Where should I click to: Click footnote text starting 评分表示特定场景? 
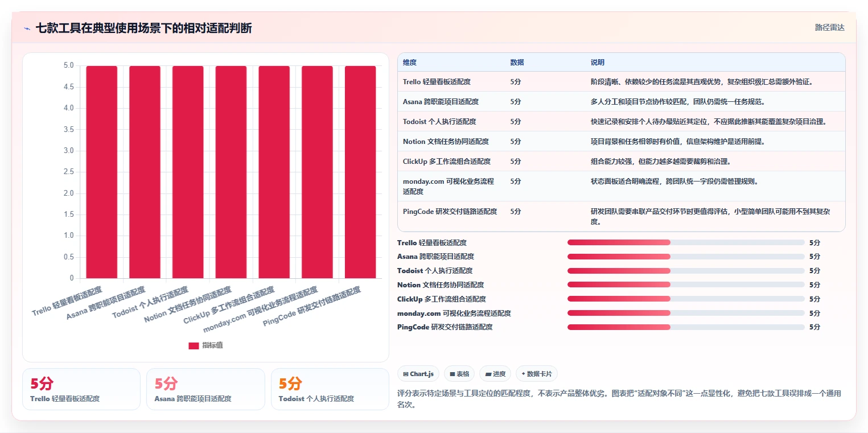tap(619, 399)
